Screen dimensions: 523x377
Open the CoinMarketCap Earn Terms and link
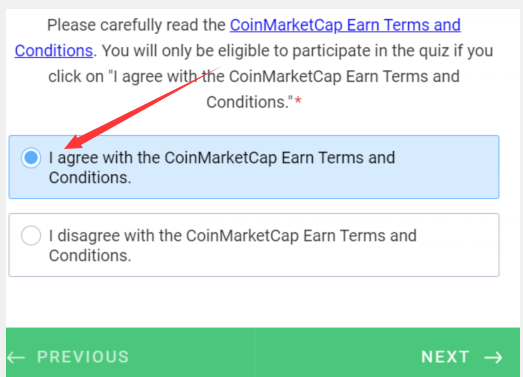345,25
